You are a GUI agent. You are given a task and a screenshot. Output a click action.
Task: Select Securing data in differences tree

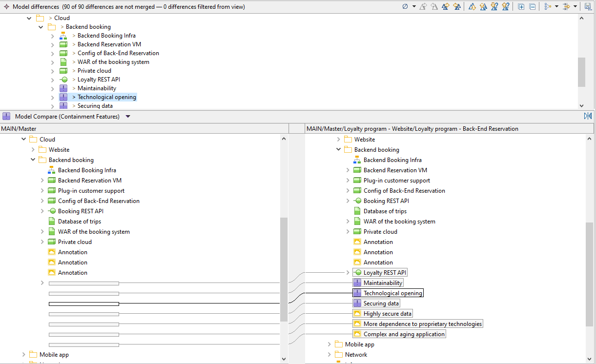coord(95,106)
